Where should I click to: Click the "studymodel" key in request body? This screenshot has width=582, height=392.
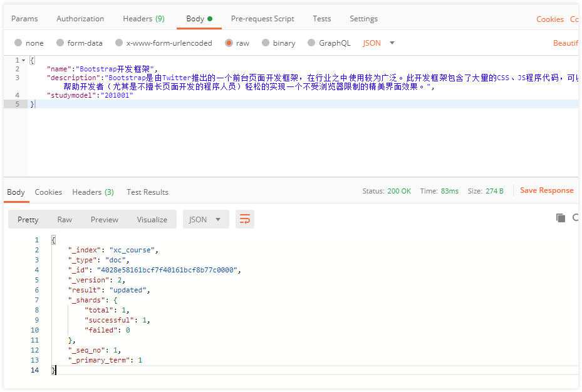click(71, 95)
